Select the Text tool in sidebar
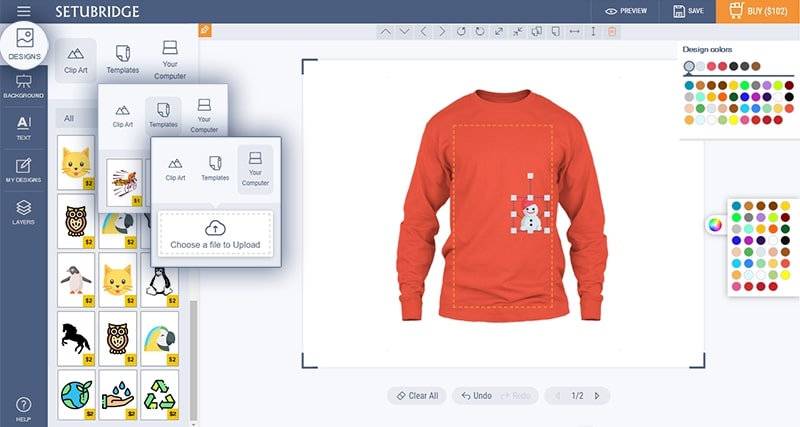The image size is (800, 427). pos(23,128)
